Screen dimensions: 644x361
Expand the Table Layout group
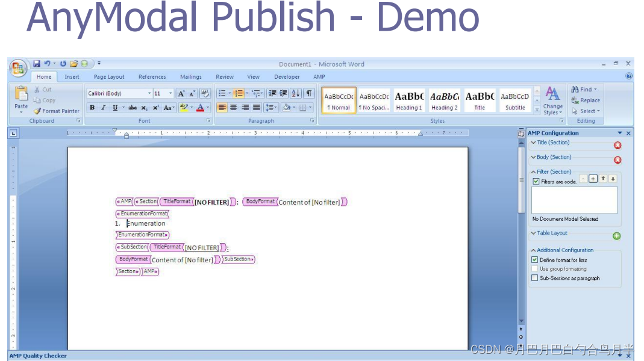pos(534,233)
